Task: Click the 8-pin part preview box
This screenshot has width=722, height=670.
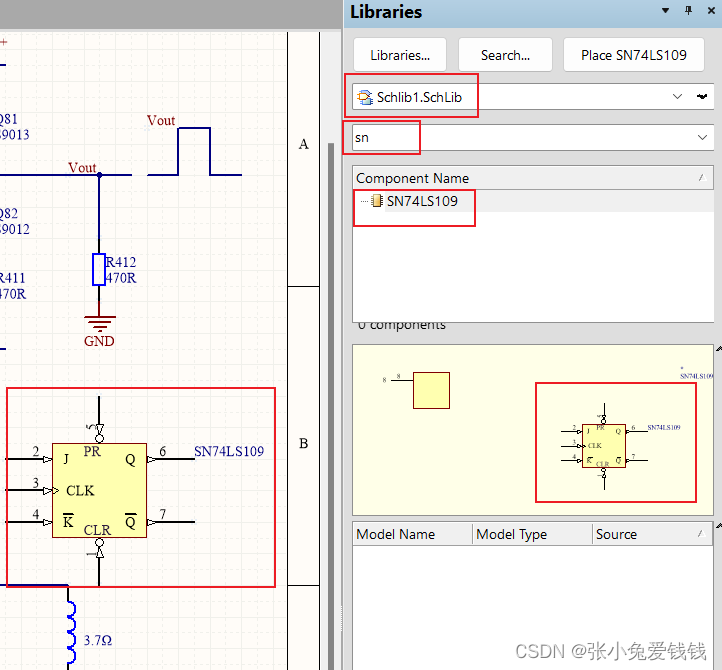Action: pos(431,390)
